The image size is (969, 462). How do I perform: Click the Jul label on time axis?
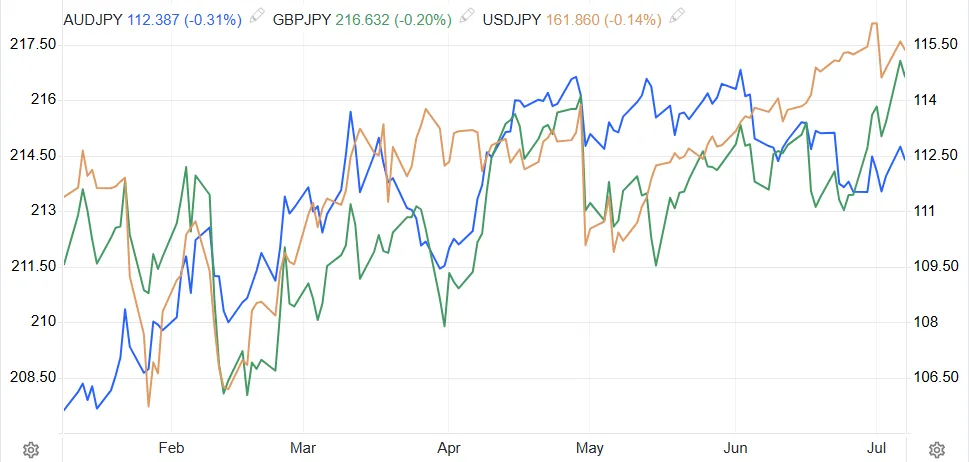coord(876,448)
